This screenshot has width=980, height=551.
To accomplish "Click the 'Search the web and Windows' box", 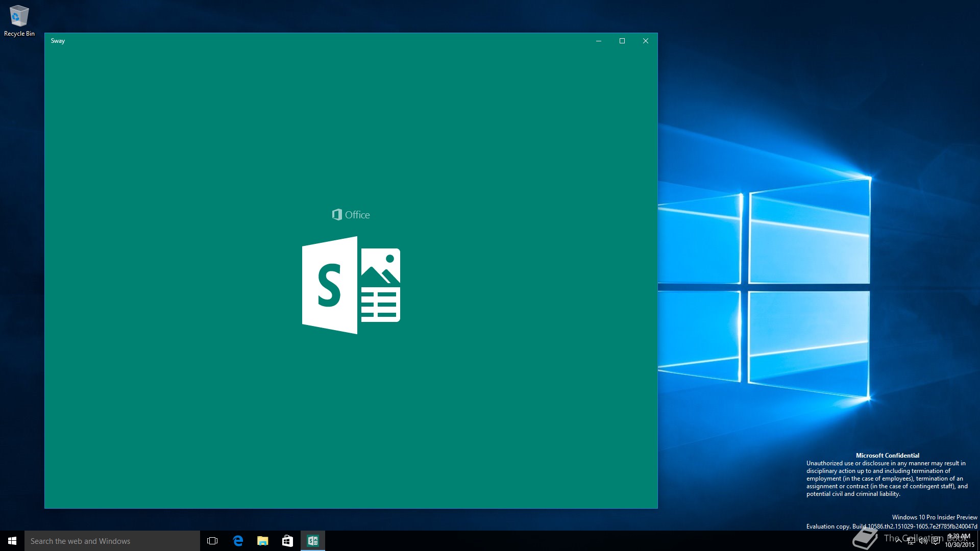I will click(x=112, y=541).
